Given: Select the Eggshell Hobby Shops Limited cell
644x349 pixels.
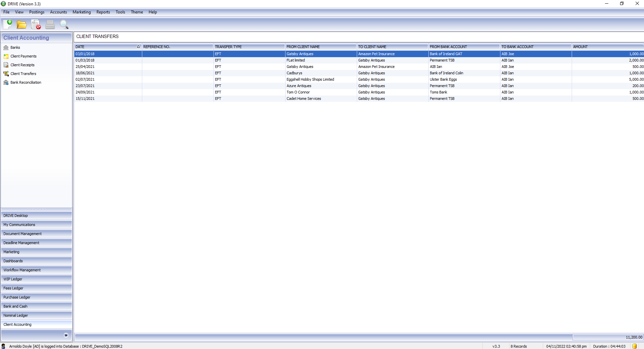Looking at the screenshot, I should pos(321,79).
